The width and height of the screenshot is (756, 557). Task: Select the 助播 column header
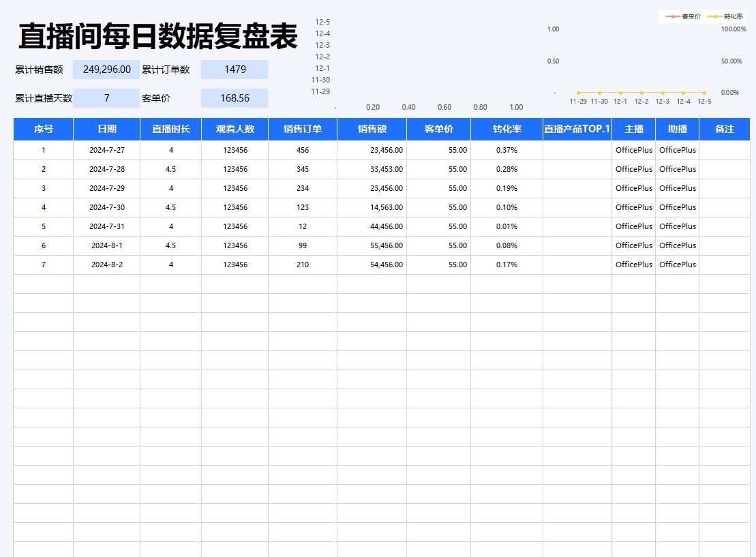click(678, 130)
